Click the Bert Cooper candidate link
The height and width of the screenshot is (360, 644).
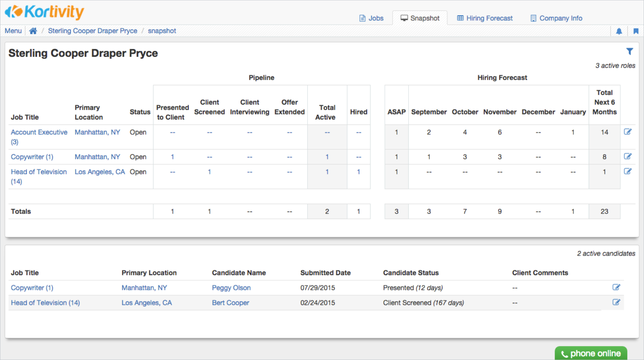click(230, 303)
